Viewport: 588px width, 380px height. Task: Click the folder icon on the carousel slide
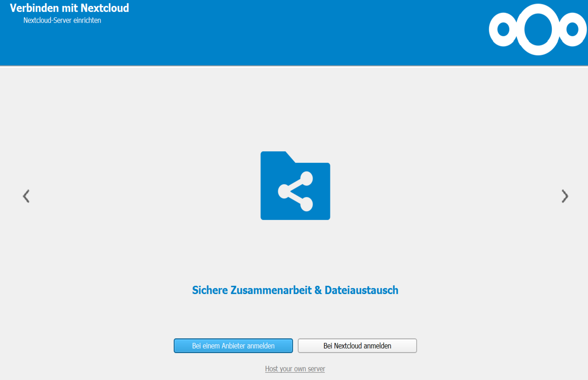click(x=295, y=185)
